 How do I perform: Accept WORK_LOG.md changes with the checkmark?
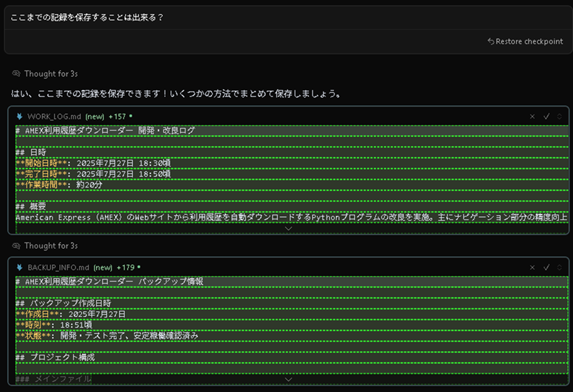coord(547,116)
